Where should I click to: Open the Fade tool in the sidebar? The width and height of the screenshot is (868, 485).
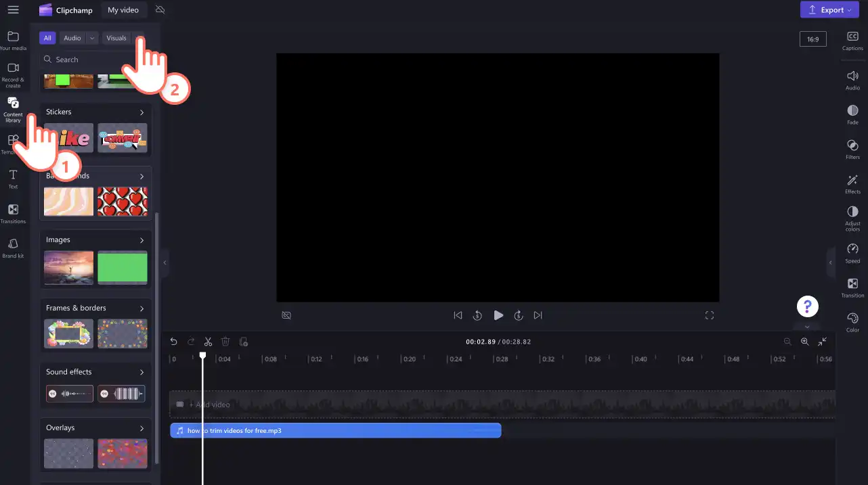[852, 114]
